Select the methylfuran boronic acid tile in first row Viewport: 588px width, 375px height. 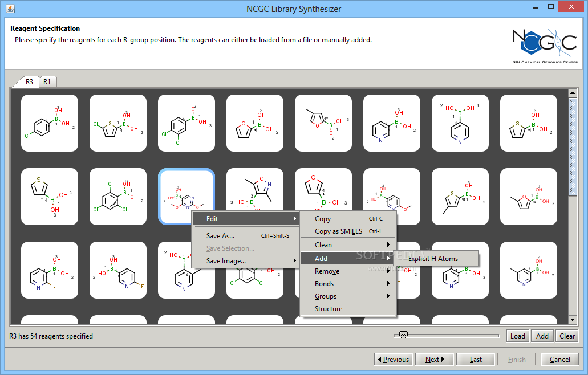tap(323, 123)
